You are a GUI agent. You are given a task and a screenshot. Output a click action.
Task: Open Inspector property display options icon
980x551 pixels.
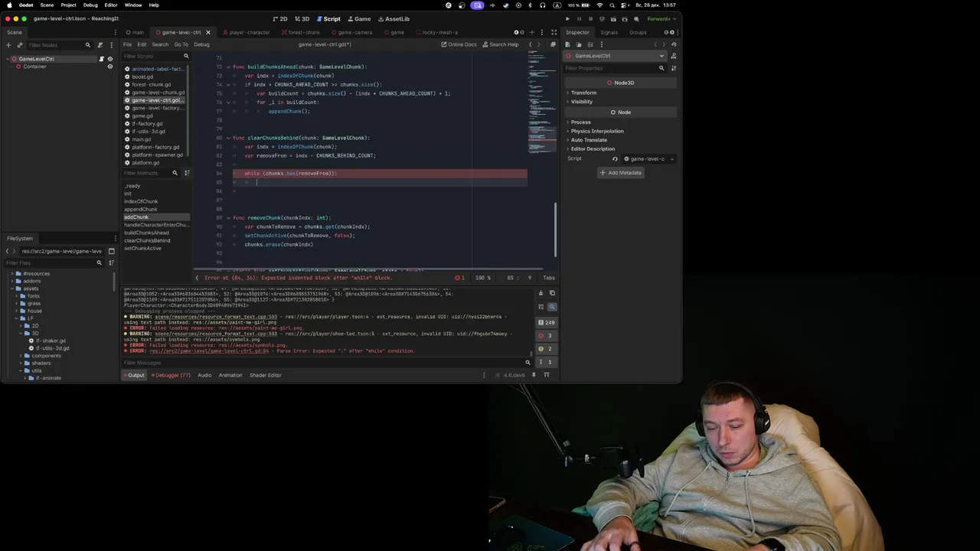point(674,68)
